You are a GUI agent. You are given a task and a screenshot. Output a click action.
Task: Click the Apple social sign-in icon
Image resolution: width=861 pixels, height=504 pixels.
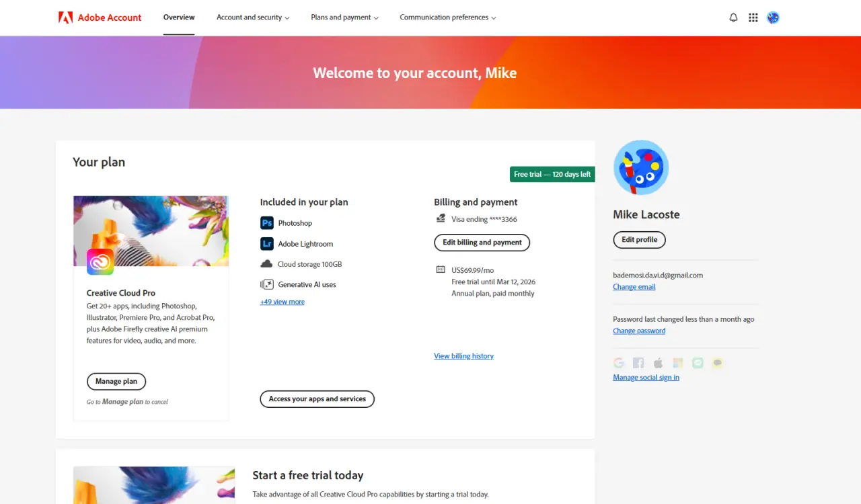pos(659,363)
